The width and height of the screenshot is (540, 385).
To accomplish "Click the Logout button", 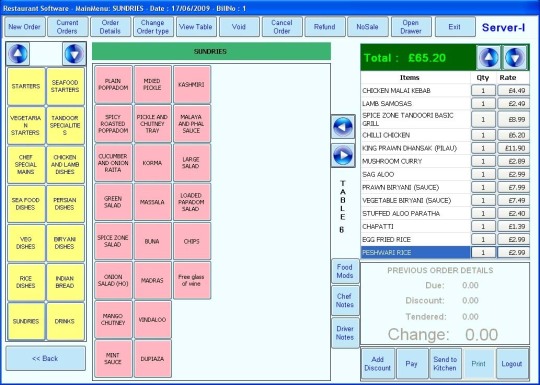I will (x=512, y=364).
